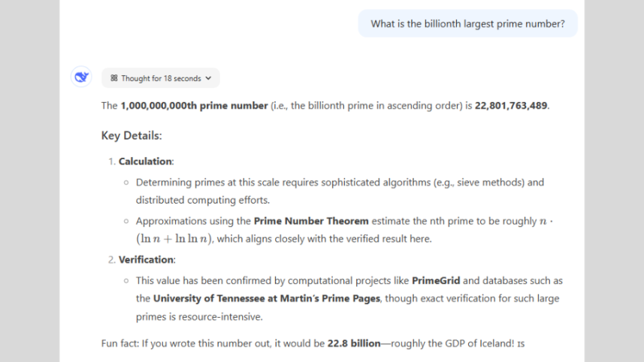The image size is (644, 362).
Task: Click the "Key Details:" heading
Action: (132, 136)
